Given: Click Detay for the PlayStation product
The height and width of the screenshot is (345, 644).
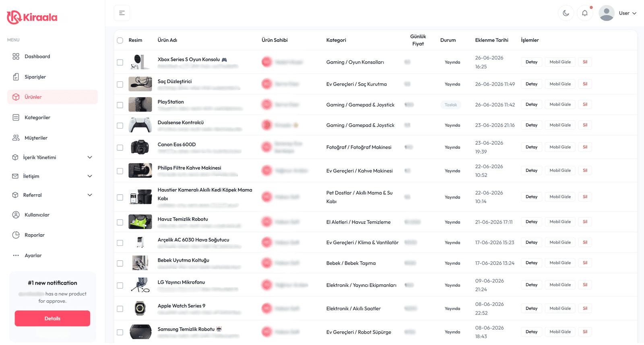Looking at the screenshot, I should pos(531,104).
